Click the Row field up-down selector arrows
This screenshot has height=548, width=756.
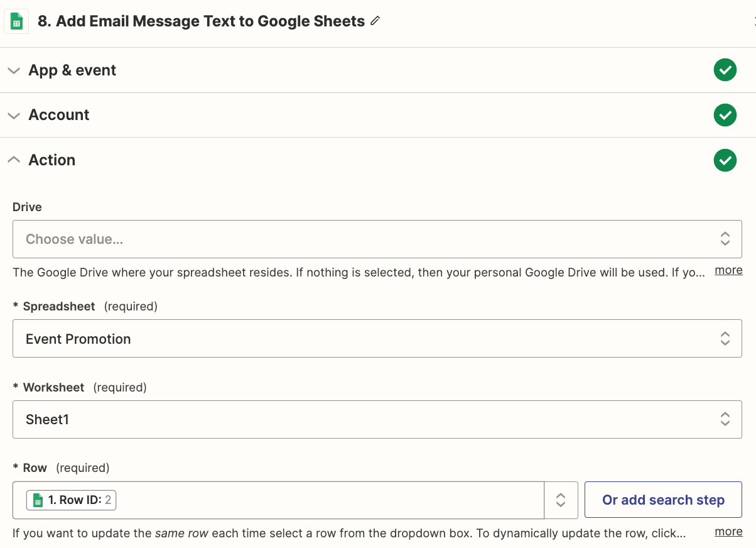[x=561, y=500]
